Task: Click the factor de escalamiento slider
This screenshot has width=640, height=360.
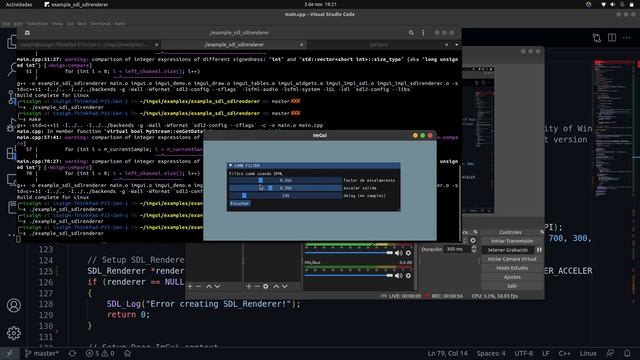Action: [x=285, y=180]
